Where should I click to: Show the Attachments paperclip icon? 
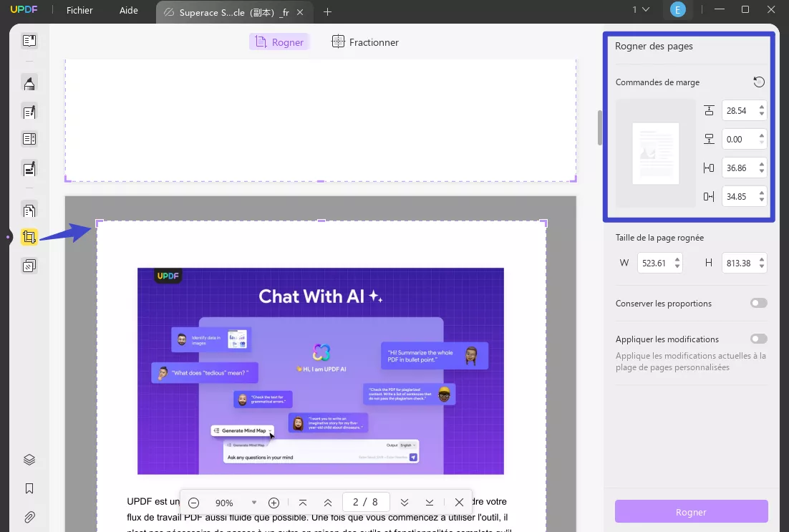click(29, 517)
